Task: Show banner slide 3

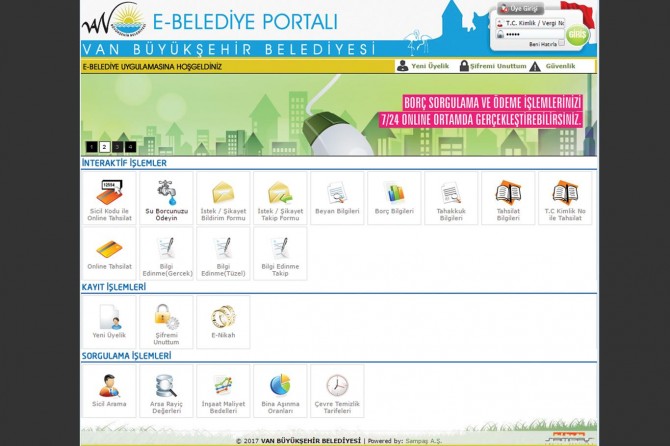Action: [118, 147]
